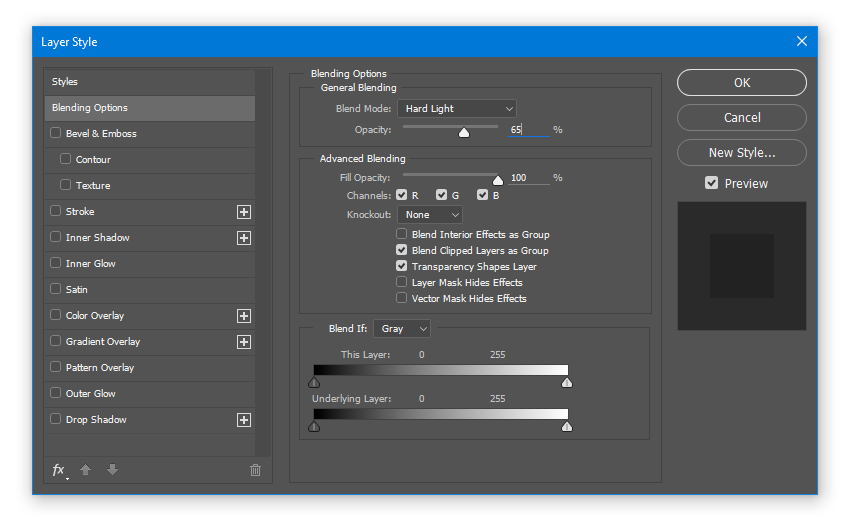Check Blend Interior Effects as Group
Screen dimensions: 850x520
tap(402, 234)
